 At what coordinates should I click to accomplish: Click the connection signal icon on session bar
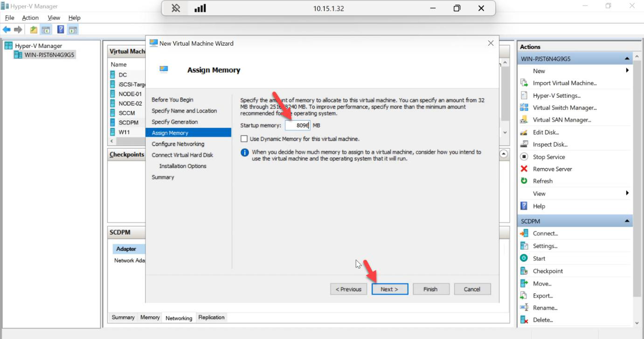click(x=200, y=8)
